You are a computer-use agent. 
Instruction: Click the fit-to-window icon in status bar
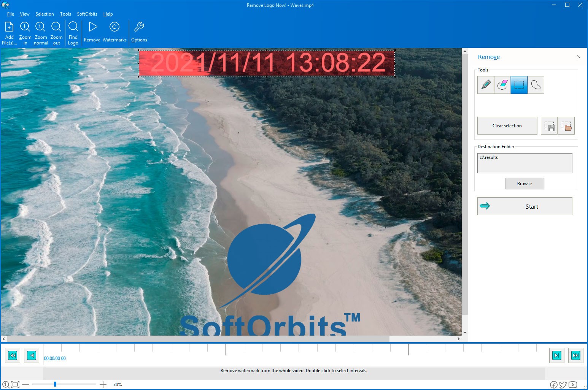(x=15, y=384)
